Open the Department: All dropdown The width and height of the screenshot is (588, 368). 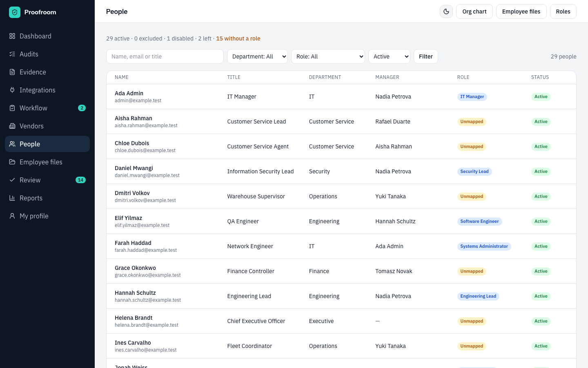257,56
